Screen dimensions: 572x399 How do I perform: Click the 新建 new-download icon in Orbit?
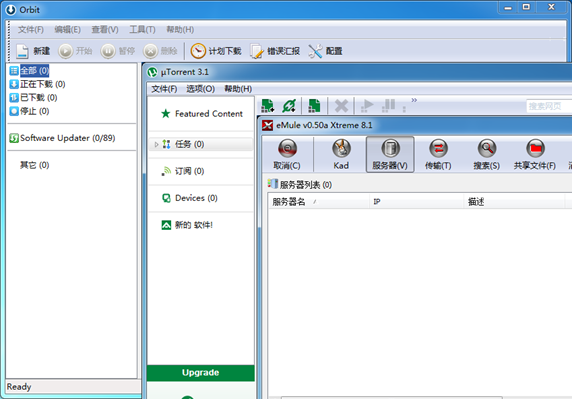pyautogui.click(x=22, y=51)
